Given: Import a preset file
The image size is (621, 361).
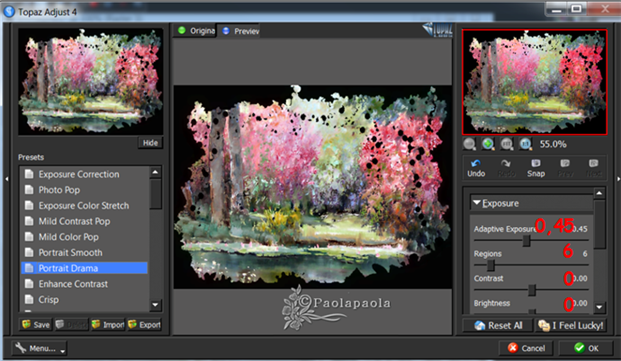Looking at the screenshot, I should pos(108,325).
